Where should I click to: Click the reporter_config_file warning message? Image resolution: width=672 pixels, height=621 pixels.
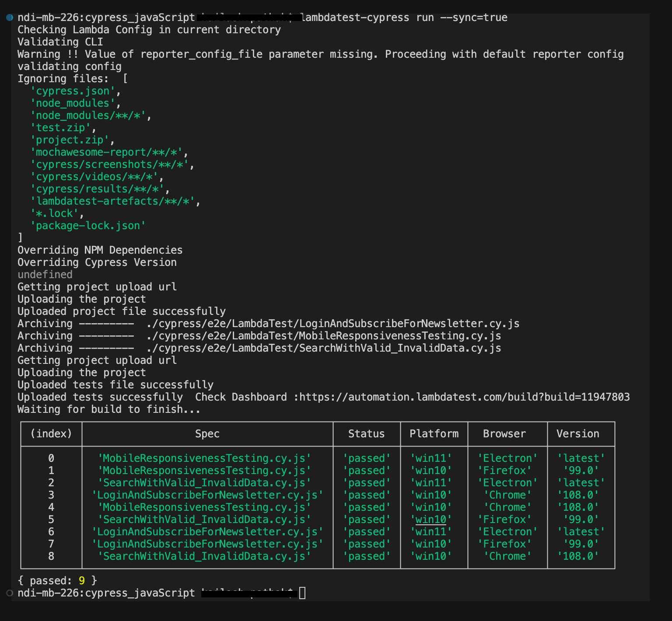(x=319, y=54)
